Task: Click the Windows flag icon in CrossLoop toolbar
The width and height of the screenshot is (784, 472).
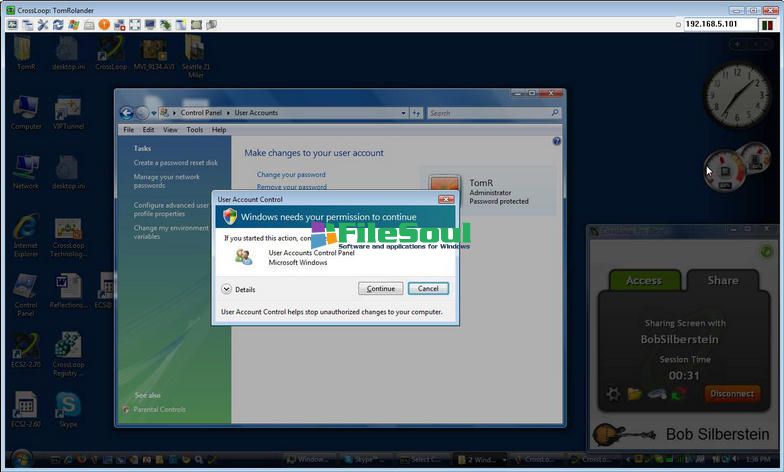Action: click(x=74, y=24)
